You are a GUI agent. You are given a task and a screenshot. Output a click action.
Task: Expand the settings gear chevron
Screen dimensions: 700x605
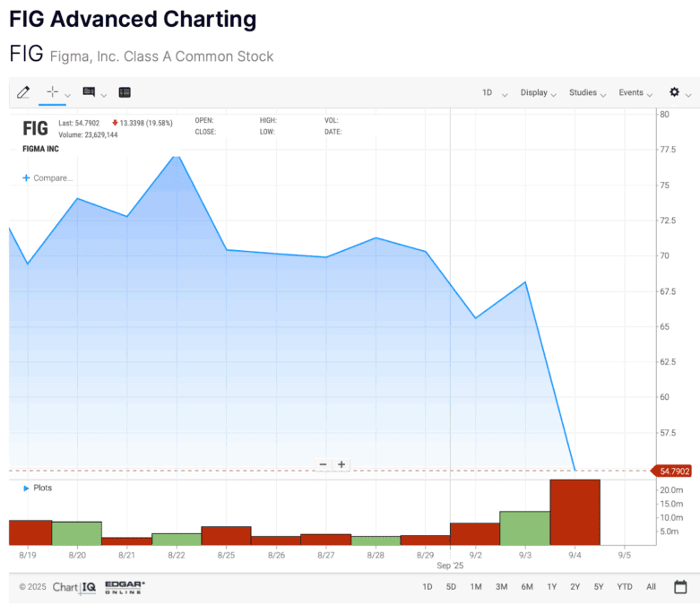pyautogui.click(x=688, y=95)
